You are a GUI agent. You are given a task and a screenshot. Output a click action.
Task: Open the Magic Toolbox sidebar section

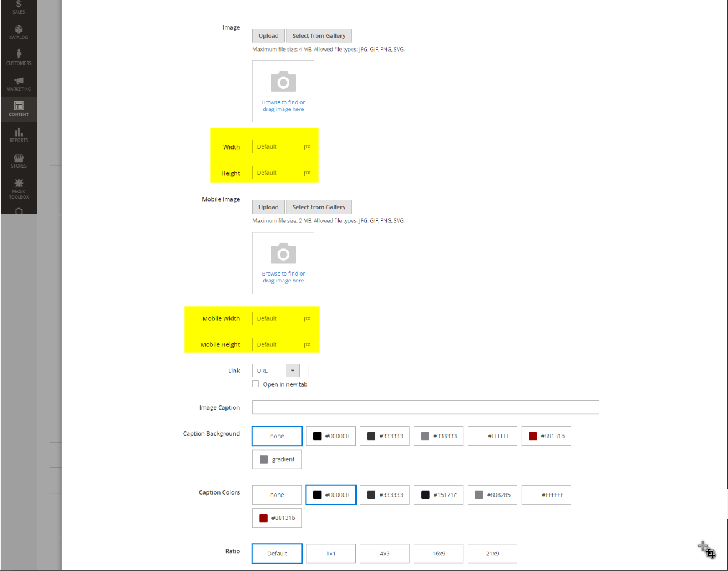tap(19, 188)
